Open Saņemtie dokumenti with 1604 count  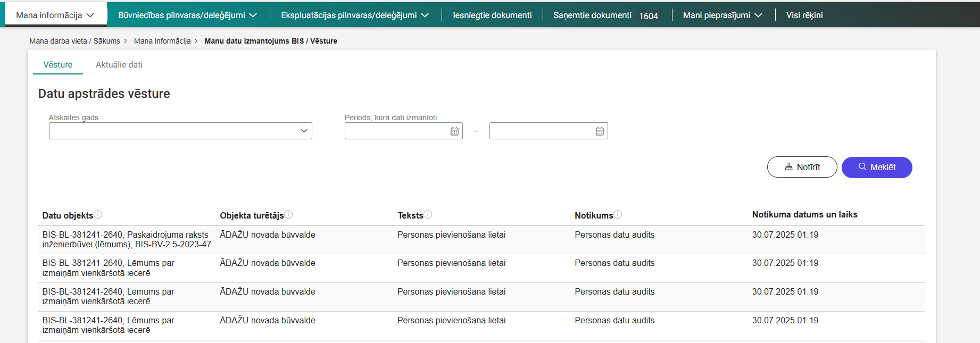(605, 15)
